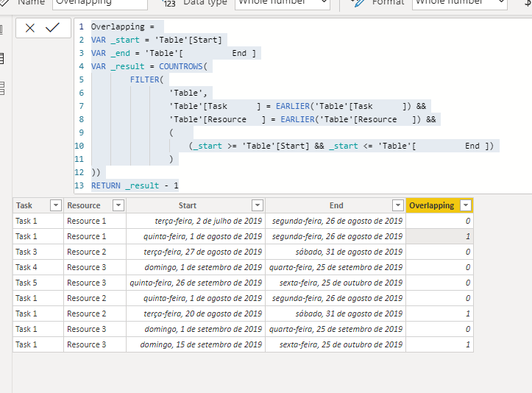
Task: Expand the Format dropdown
Action: (x=460, y=3)
